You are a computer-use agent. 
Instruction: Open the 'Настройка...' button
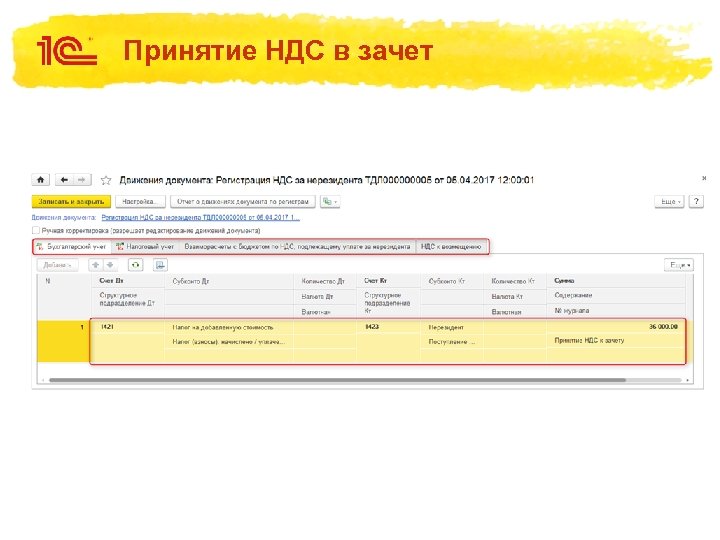click(140, 202)
